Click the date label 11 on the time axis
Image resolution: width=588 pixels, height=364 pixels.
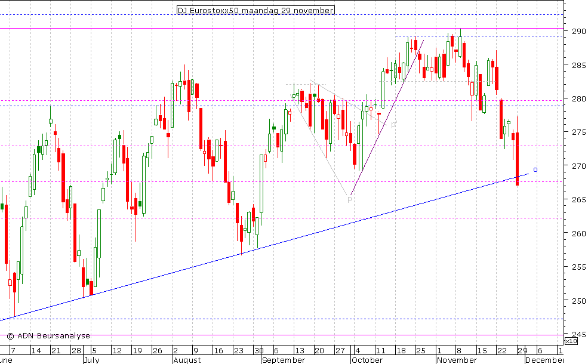click(x=380, y=350)
